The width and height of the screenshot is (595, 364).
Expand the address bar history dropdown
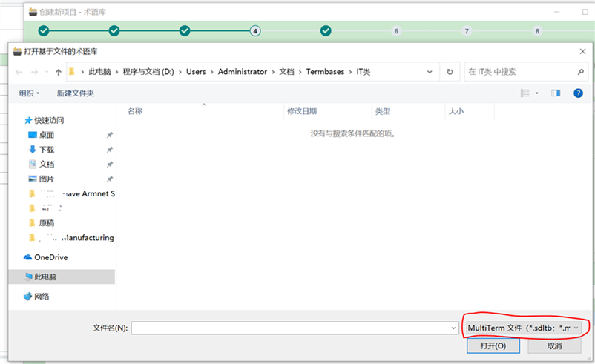click(430, 72)
